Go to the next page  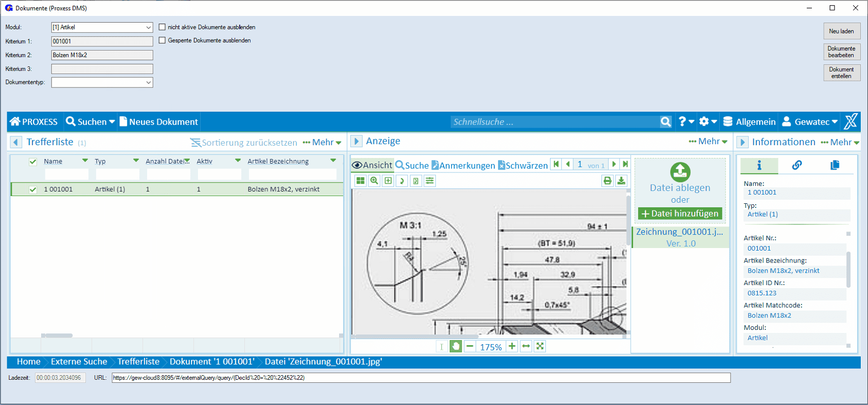[x=614, y=164]
